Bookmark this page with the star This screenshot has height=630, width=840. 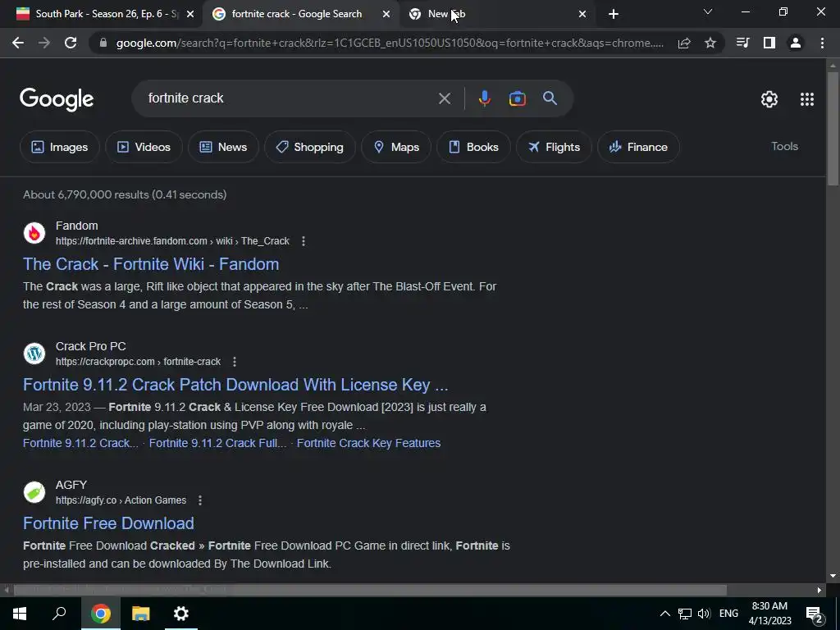click(710, 43)
